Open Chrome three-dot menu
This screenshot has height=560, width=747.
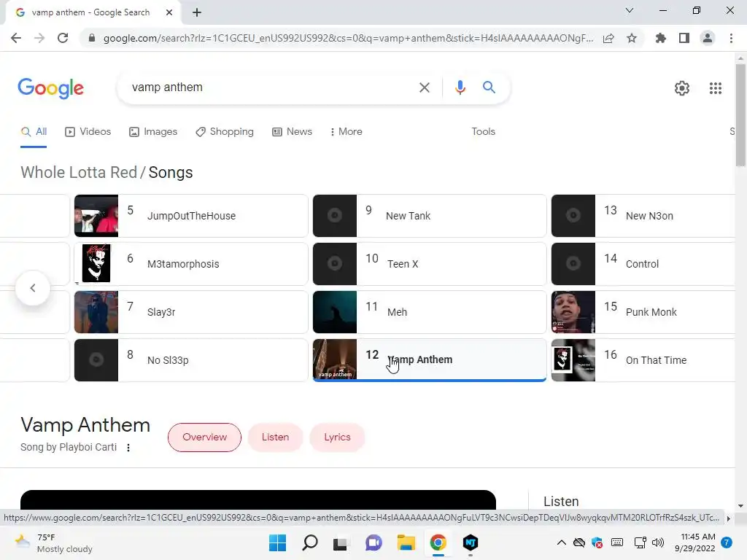[731, 38]
